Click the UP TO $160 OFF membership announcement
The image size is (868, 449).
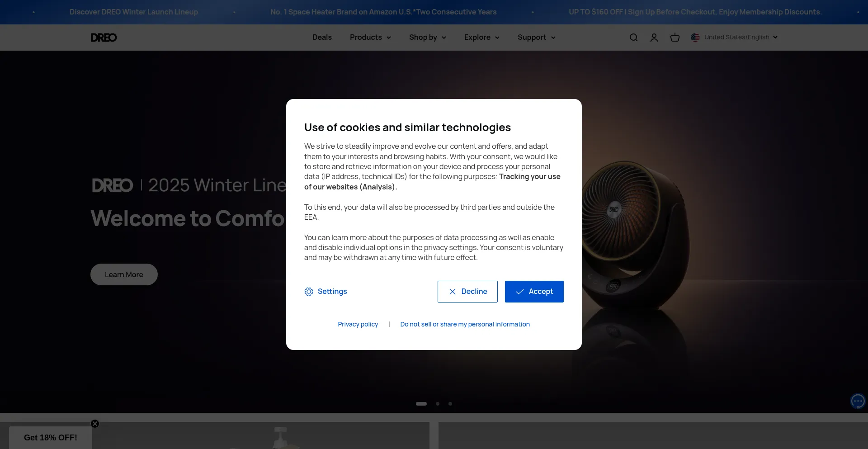pyautogui.click(x=695, y=12)
